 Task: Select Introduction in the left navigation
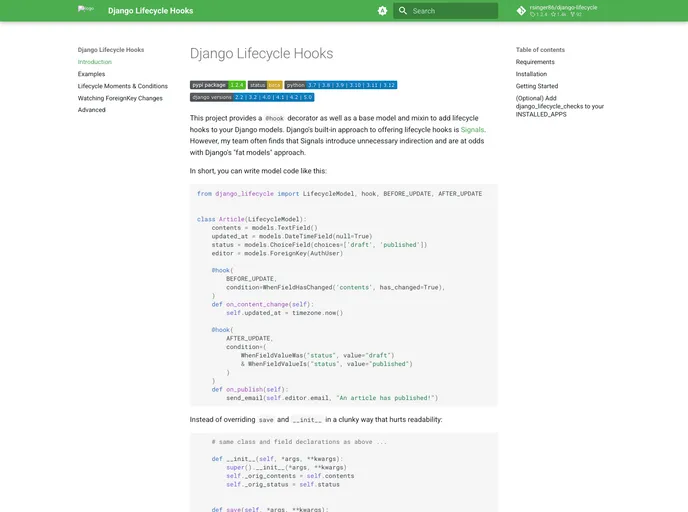(x=95, y=62)
